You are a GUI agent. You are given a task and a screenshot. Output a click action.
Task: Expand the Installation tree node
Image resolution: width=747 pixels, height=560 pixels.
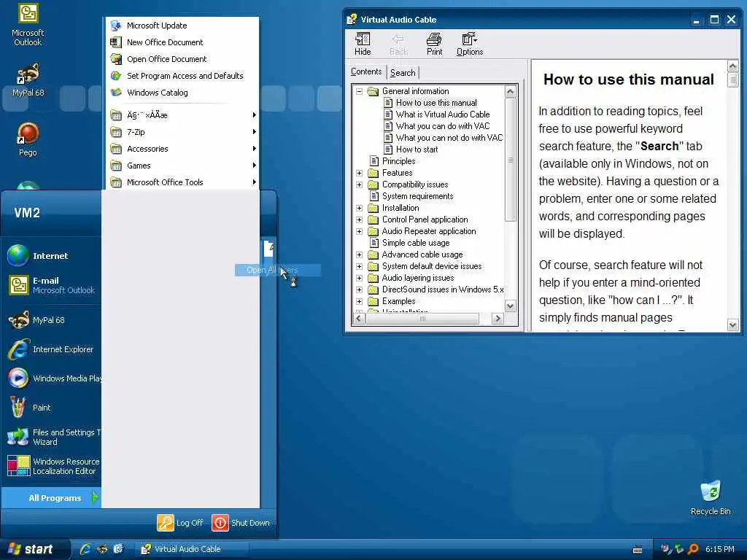359,208
